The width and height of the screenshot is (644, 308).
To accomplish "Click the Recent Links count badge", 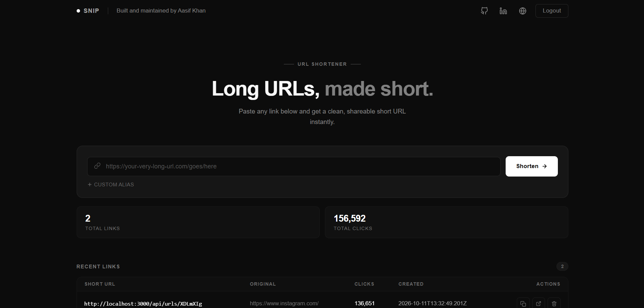I will [562, 266].
